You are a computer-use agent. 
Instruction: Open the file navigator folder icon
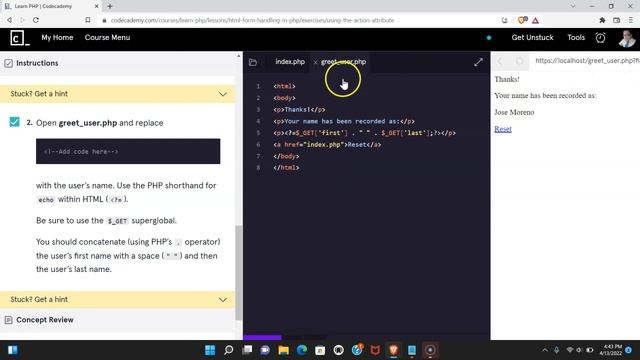(253, 62)
